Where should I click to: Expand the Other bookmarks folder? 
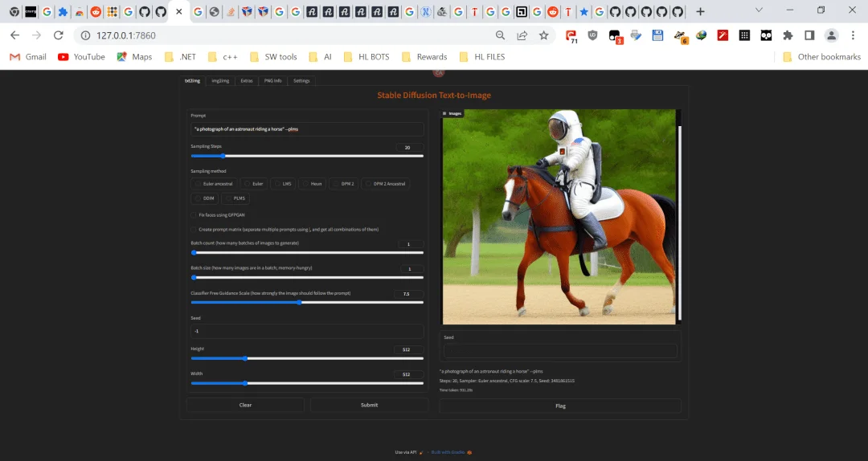click(x=821, y=57)
